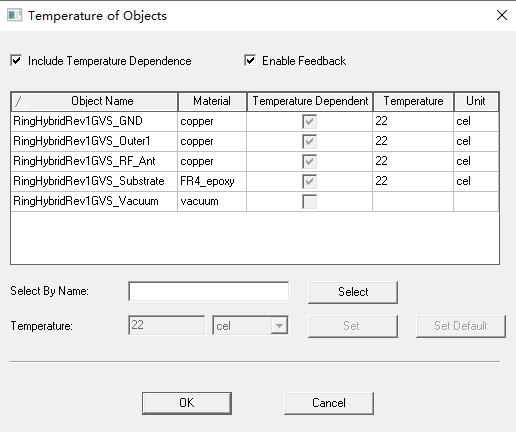This screenshot has width=516, height=432.
Task: Open the cel temperature unit dropdown
Action: click(279, 326)
